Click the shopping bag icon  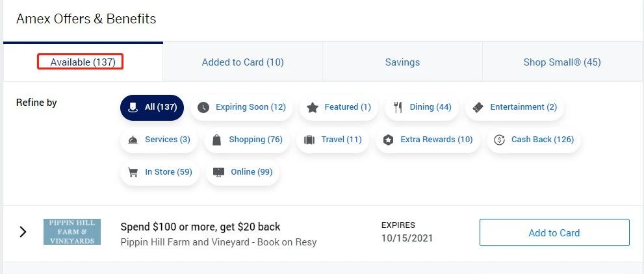click(216, 140)
